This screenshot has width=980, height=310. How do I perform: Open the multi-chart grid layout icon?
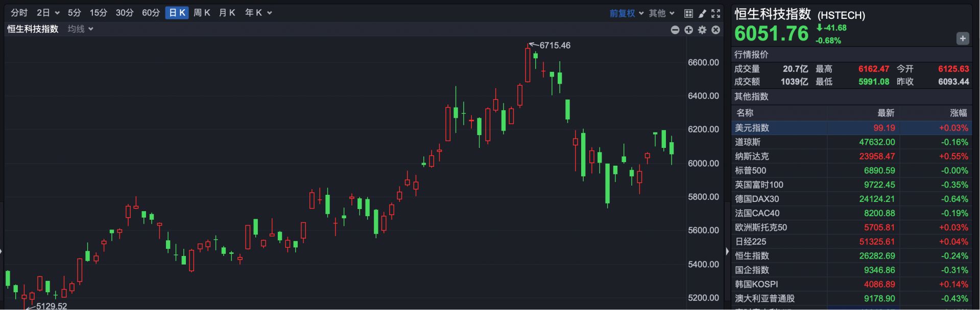(688, 13)
